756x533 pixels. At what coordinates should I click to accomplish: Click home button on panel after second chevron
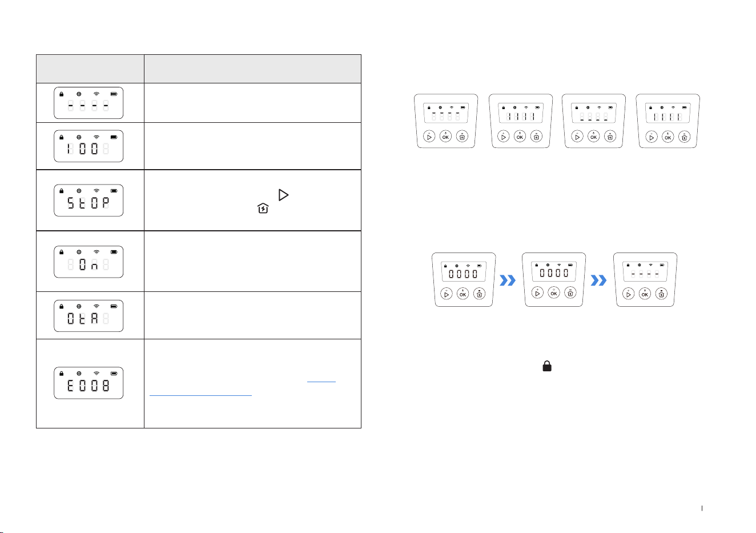[661, 294]
